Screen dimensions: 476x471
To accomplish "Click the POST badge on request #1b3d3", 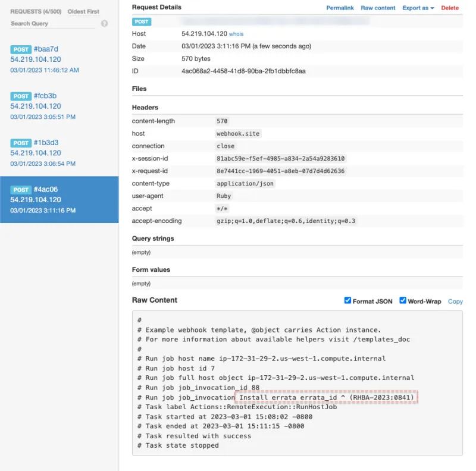I will 20,143.
